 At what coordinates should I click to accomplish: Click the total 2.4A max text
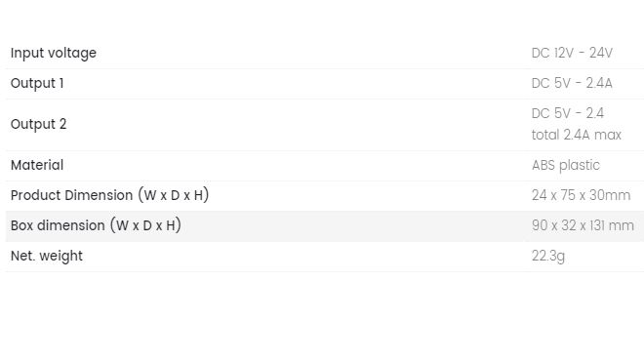coord(577,135)
